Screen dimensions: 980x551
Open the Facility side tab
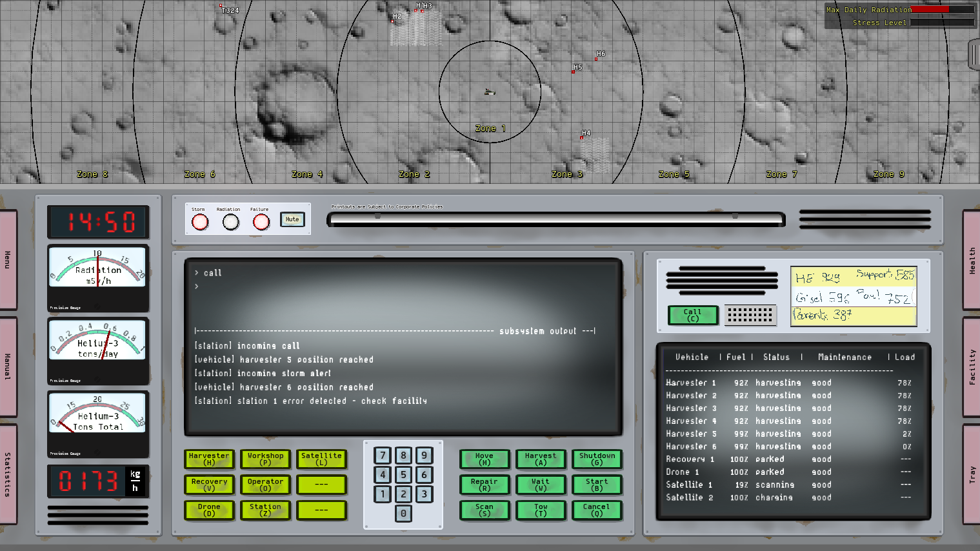pos(972,366)
